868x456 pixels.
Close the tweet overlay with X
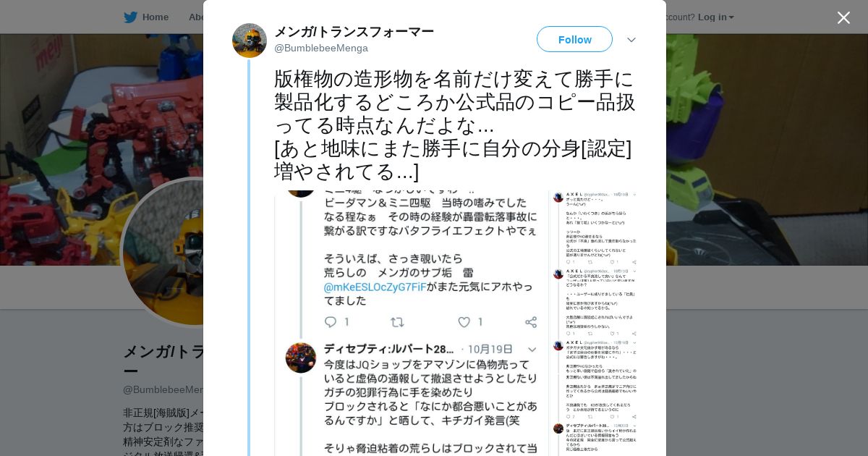tap(843, 17)
